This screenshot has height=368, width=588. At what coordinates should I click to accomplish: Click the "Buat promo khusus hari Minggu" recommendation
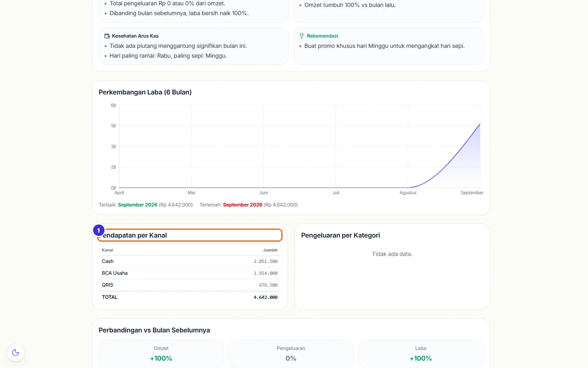click(x=384, y=46)
